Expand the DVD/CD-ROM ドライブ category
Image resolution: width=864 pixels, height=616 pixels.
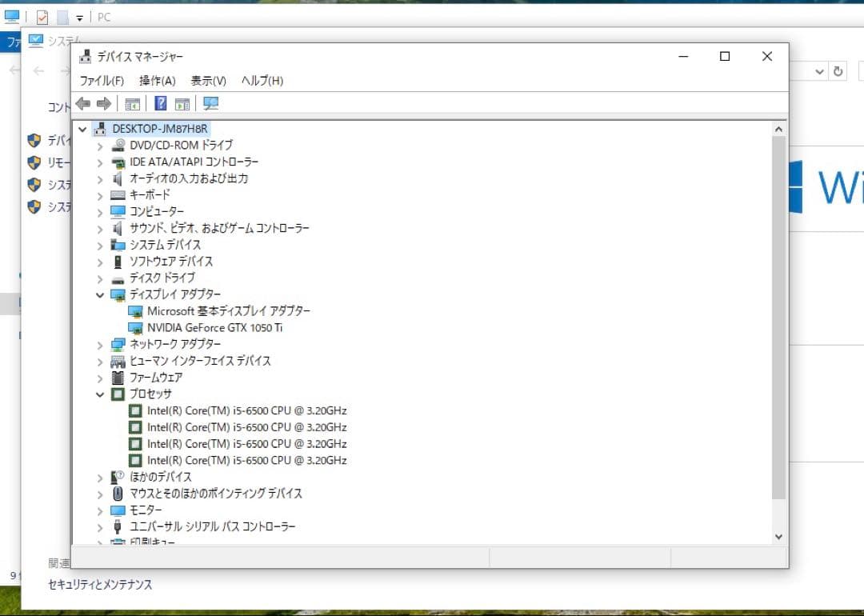(100, 146)
